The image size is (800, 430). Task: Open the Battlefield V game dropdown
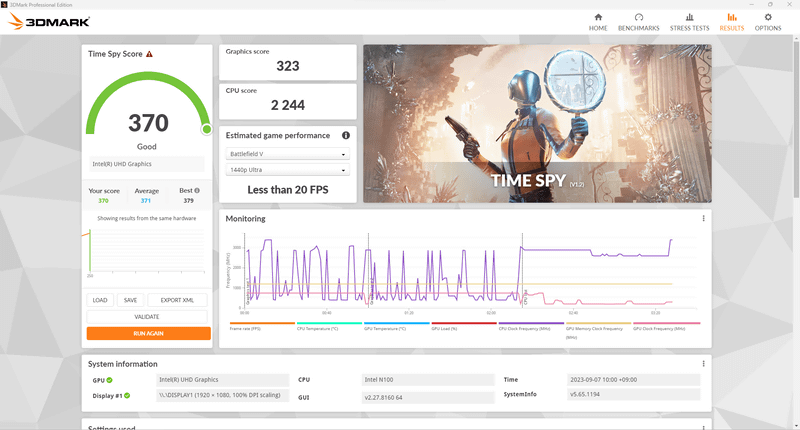coord(287,154)
